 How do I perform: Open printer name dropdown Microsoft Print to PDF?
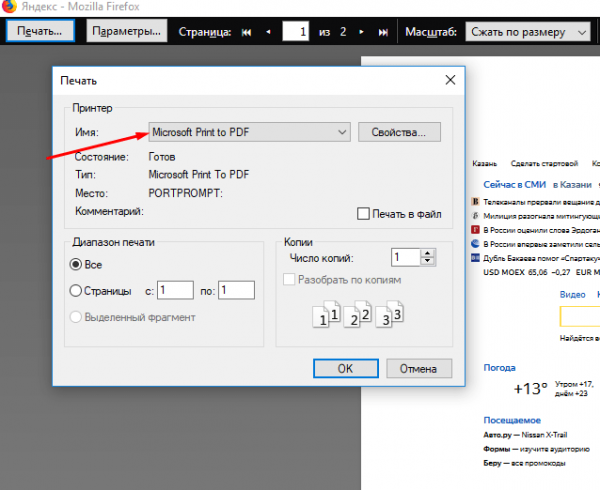click(249, 132)
